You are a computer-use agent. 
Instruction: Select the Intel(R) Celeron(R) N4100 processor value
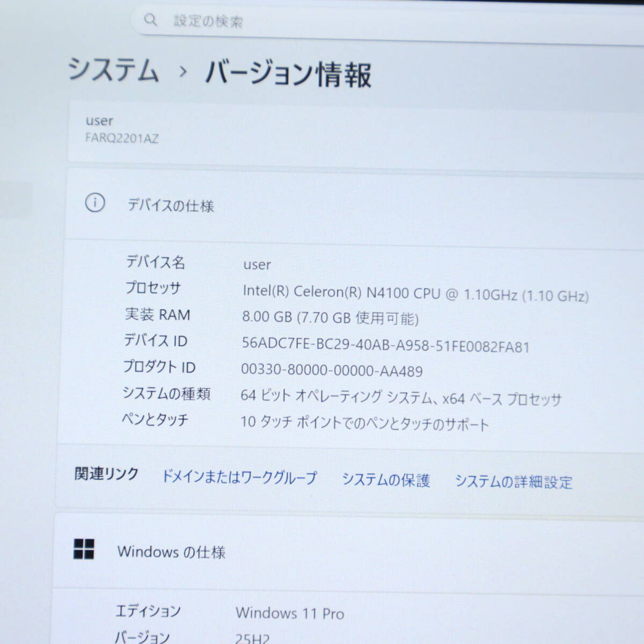[x=415, y=294]
